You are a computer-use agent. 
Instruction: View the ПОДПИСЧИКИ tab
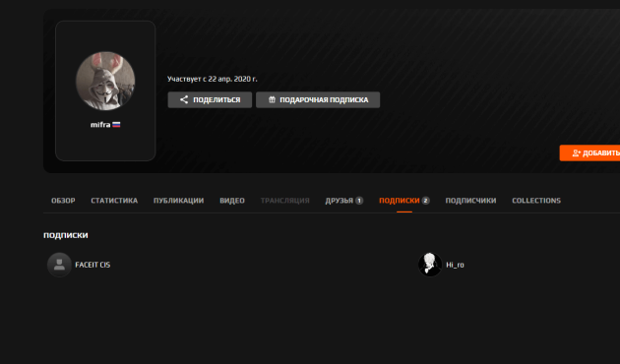pos(471,201)
